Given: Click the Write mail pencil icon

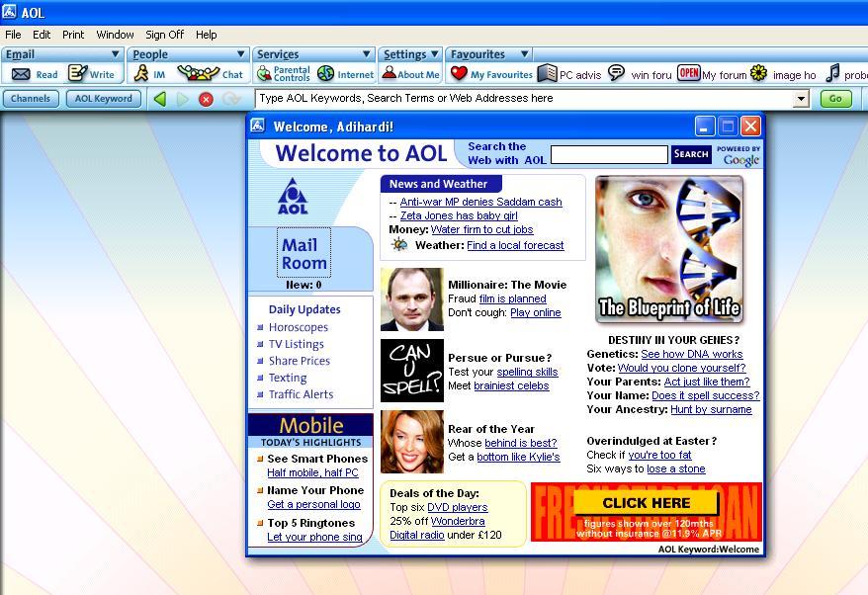Looking at the screenshot, I should [x=77, y=73].
